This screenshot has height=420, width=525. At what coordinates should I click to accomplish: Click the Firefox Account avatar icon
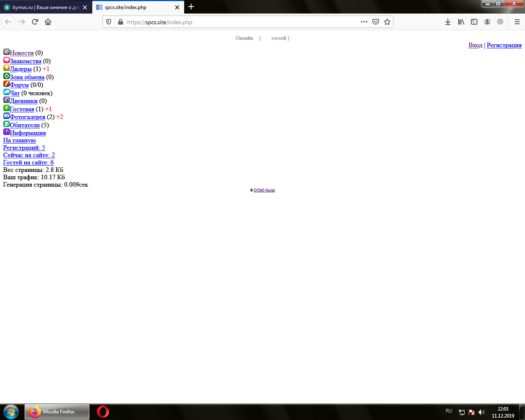(487, 22)
